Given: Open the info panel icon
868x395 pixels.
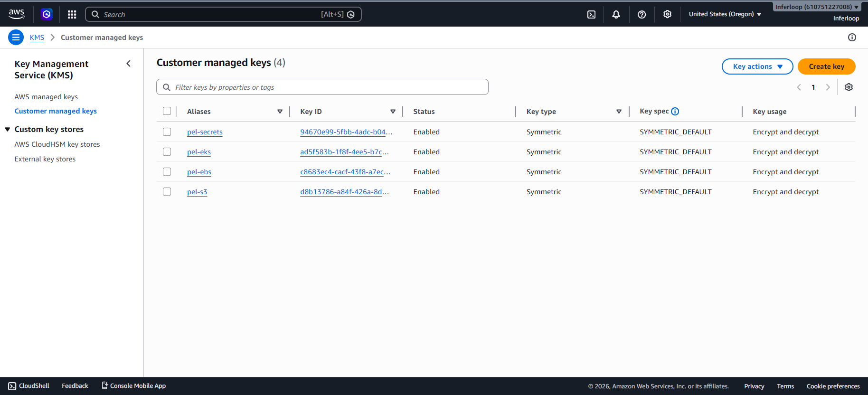Looking at the screenshot, I should [x=852, y=38].
